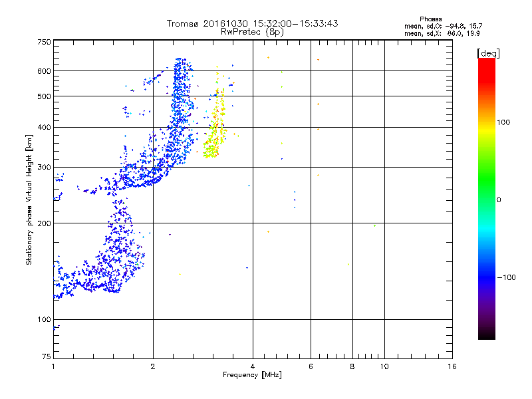Viewport: 532px width, 399px height.
Task: Click the x-axis tick label "1"
Action: [x=53, y=366]
